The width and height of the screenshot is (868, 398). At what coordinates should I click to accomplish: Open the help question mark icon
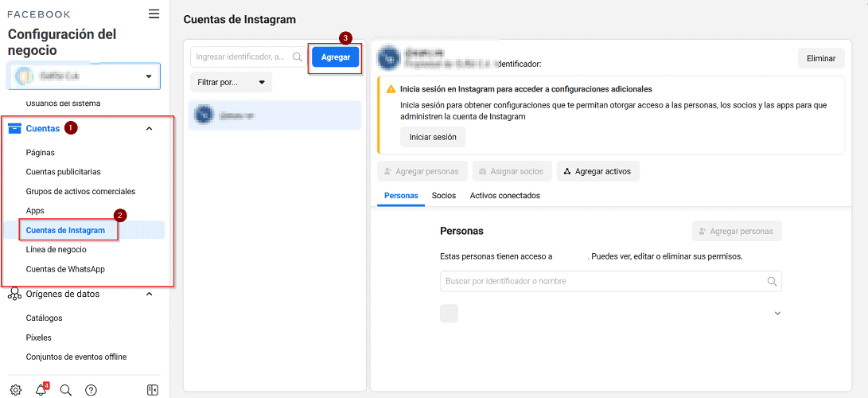91,390
